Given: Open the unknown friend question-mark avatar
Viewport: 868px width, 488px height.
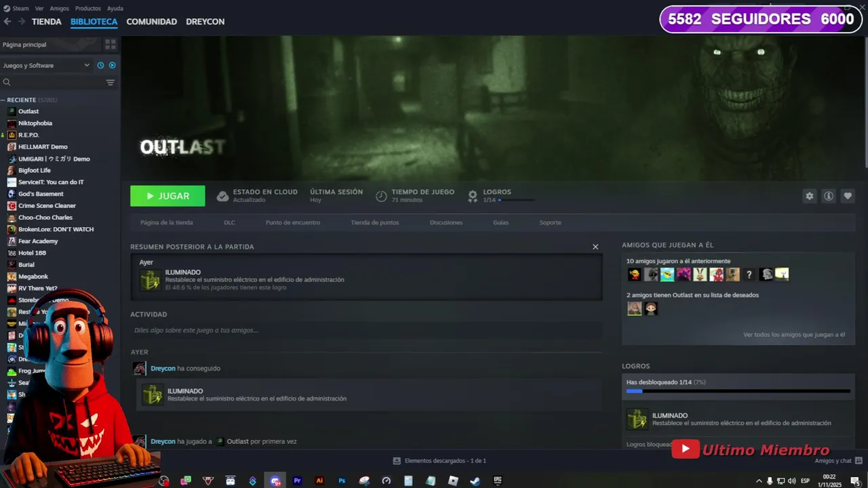Looking at the screenshot, I should (749, 274).
